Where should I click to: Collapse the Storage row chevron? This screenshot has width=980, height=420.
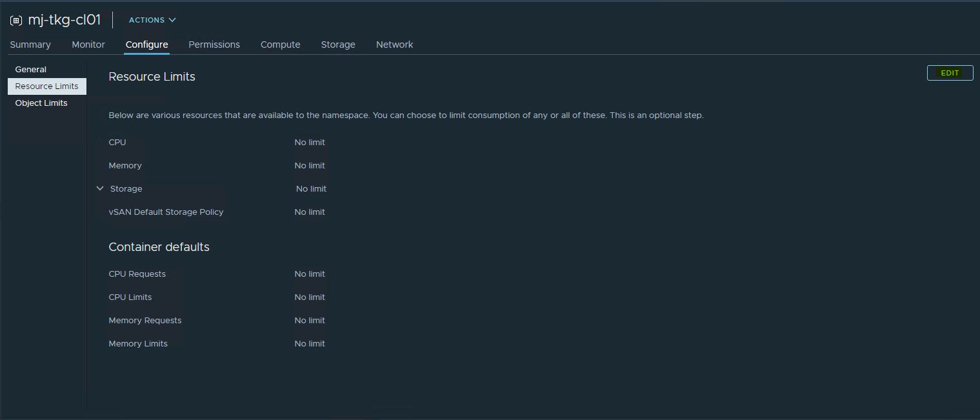click(x=100, y=188)
